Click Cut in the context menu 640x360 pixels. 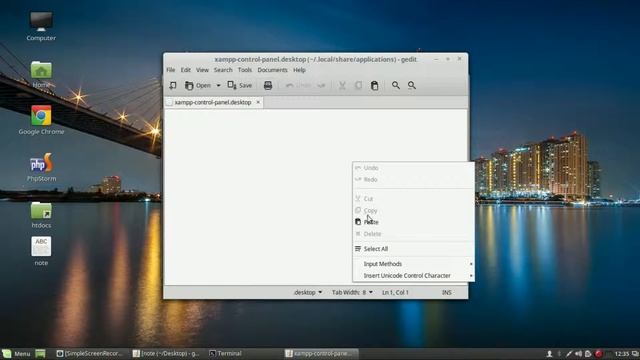[413, 198]
